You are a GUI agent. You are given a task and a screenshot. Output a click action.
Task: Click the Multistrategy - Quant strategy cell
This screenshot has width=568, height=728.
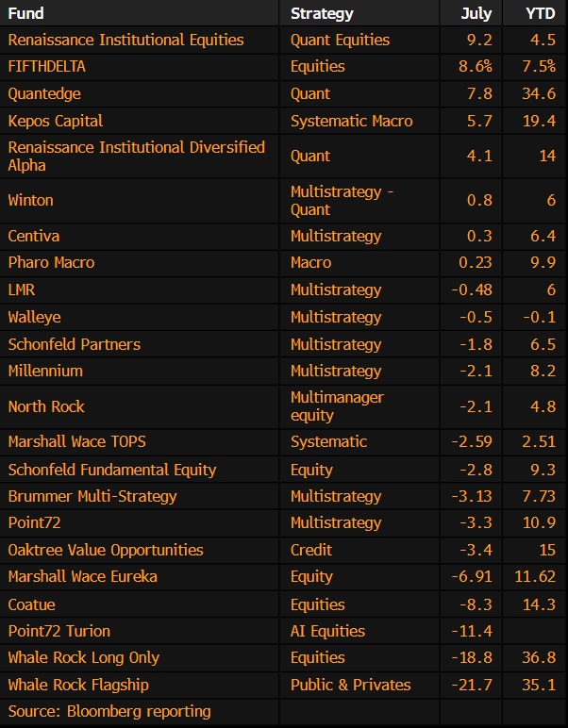tap(342, 201)
